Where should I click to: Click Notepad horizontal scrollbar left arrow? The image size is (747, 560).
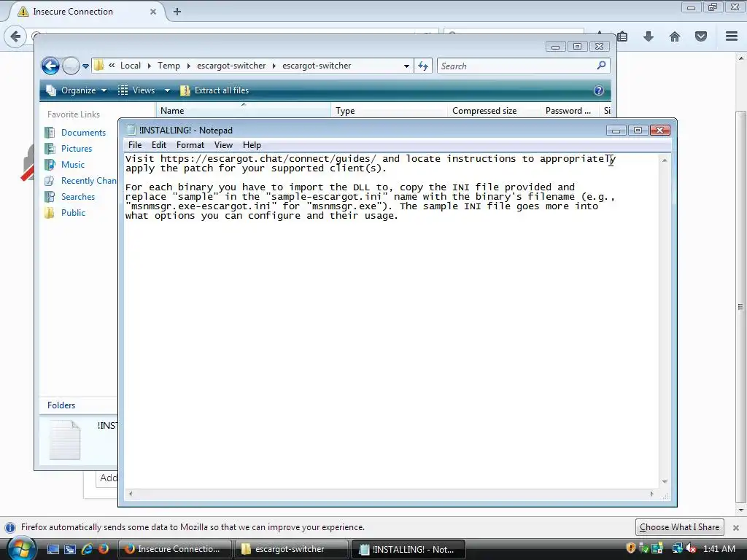tap(131, 494)
